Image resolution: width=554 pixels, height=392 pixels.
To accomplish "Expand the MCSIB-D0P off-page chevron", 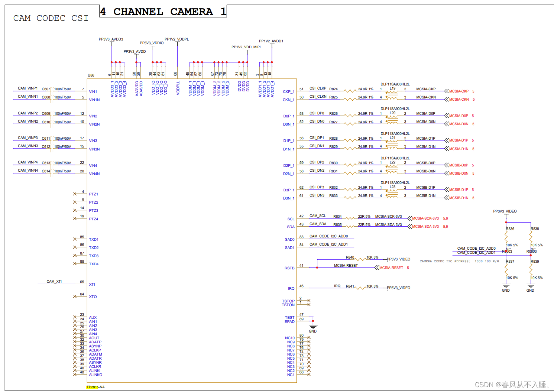I will pos(447,165).
